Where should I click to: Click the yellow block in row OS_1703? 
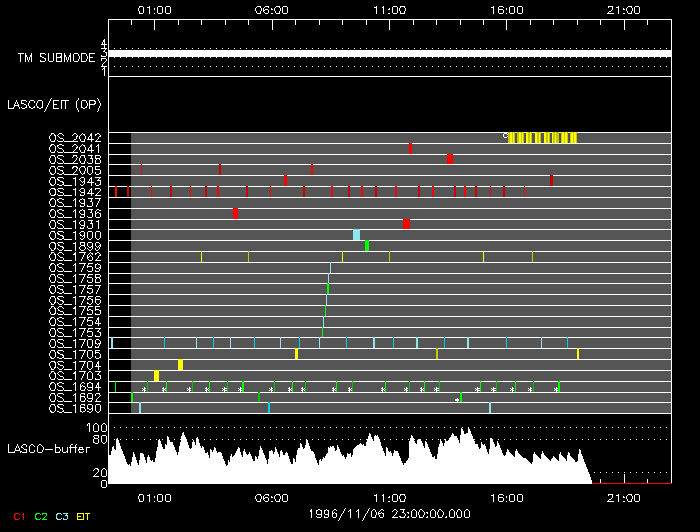(x=156, y=376)
